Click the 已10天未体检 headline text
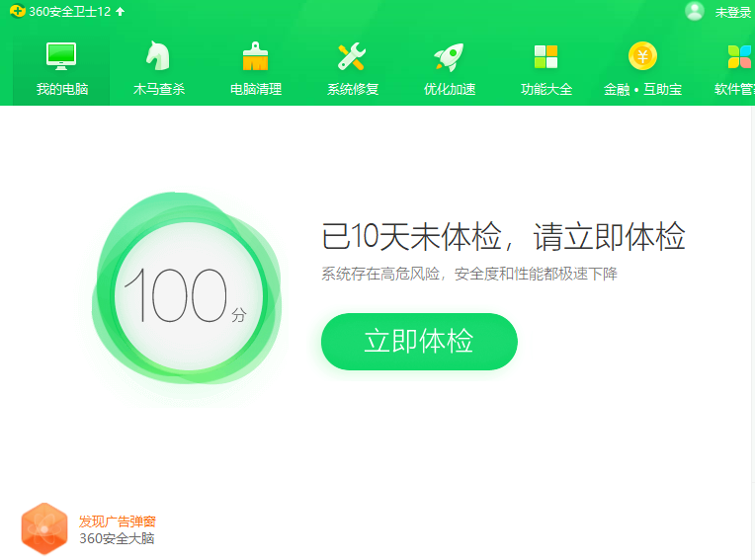 (503, 238)
